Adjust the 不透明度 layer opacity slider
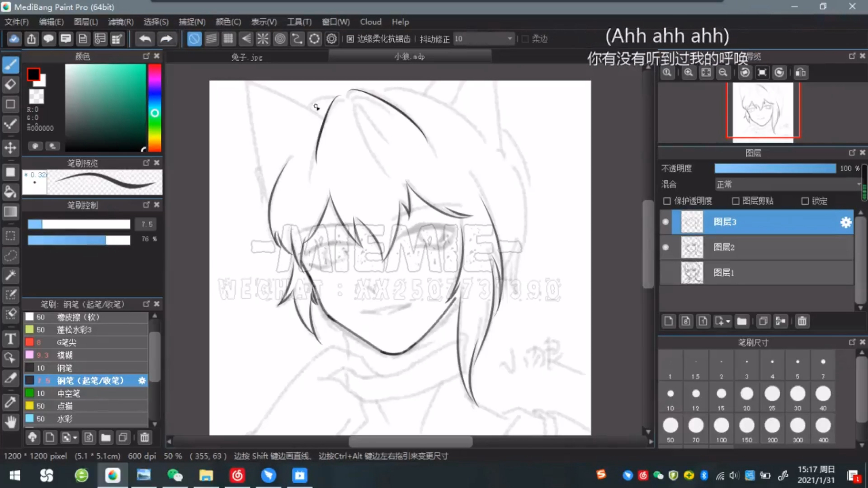This screenshot has height=488, width=868. (775, 168)
